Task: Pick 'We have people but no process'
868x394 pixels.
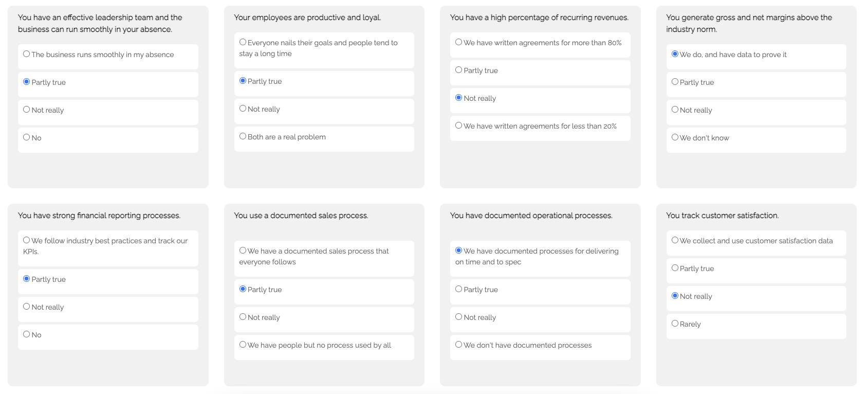Action: (243, 345)
